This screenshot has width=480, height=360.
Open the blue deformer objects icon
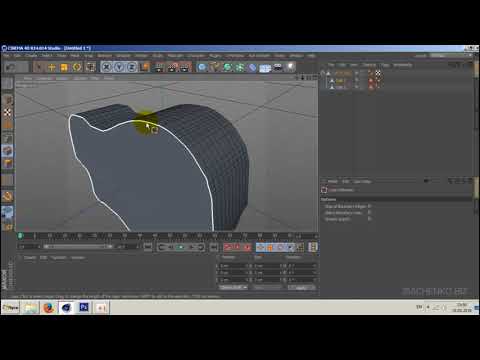(252, 67)
